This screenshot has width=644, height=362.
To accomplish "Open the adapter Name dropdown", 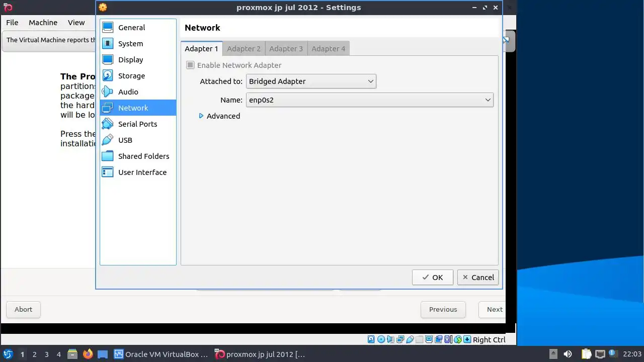I will 370,100.
